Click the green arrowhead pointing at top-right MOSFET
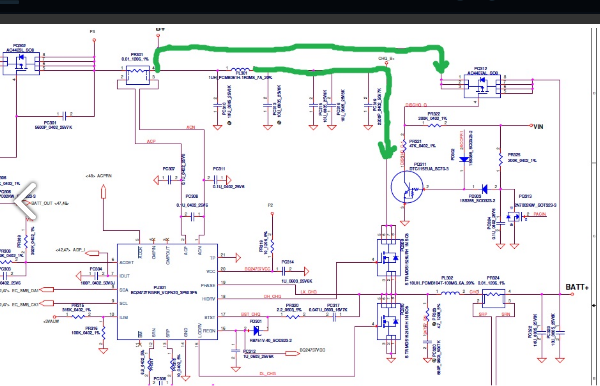Image resolution: width=600 pixels, height=386 pixels. coord(441,67)
